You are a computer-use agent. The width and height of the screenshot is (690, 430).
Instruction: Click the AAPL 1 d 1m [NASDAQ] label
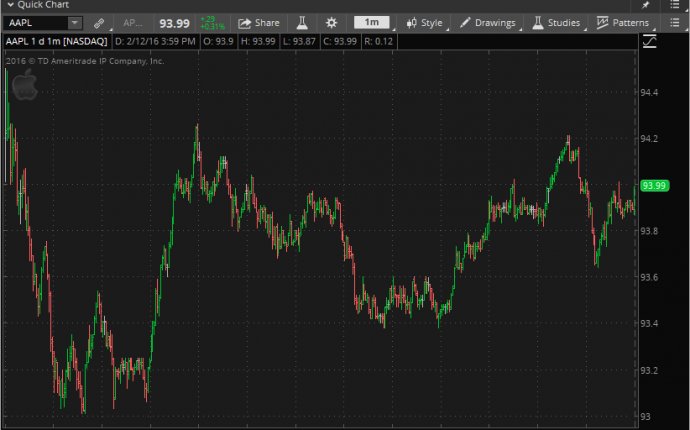coord(57,42)
